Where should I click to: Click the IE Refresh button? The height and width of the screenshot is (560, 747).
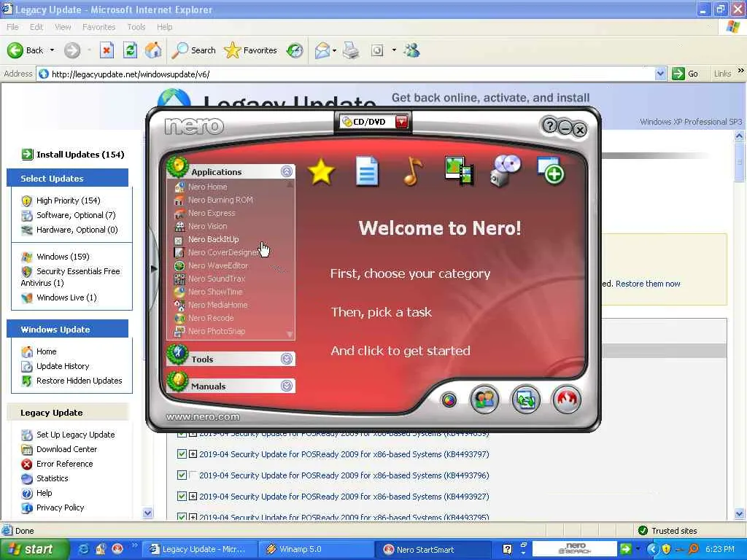pyautogui.click(x=130, y=50)
